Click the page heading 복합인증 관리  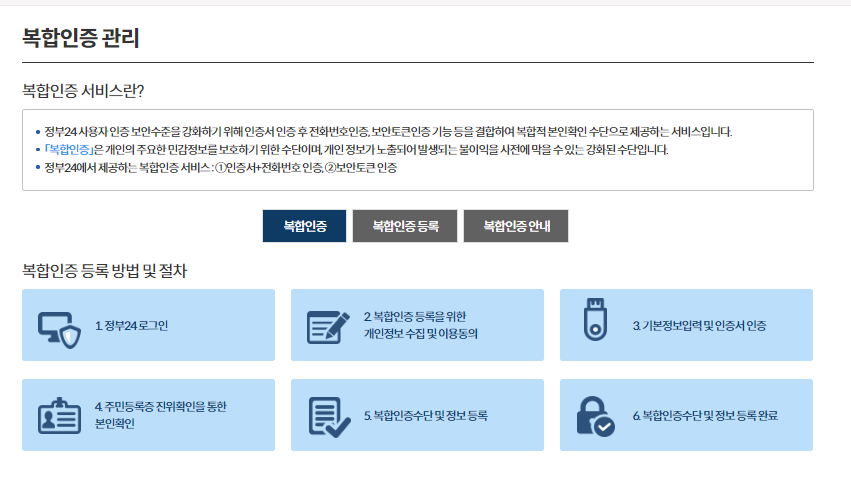pyautogui.click(x=80, y=38)
